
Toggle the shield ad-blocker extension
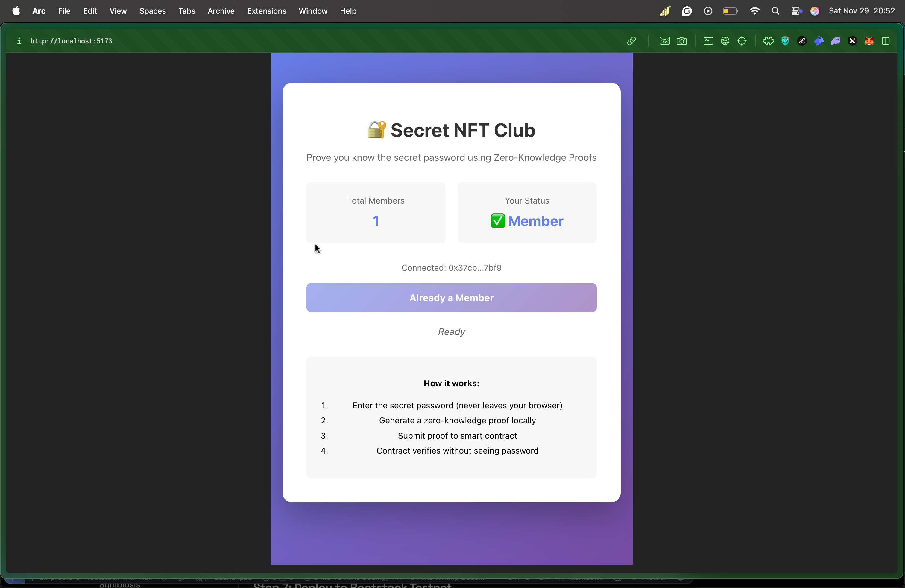click(x=785, y=41)
